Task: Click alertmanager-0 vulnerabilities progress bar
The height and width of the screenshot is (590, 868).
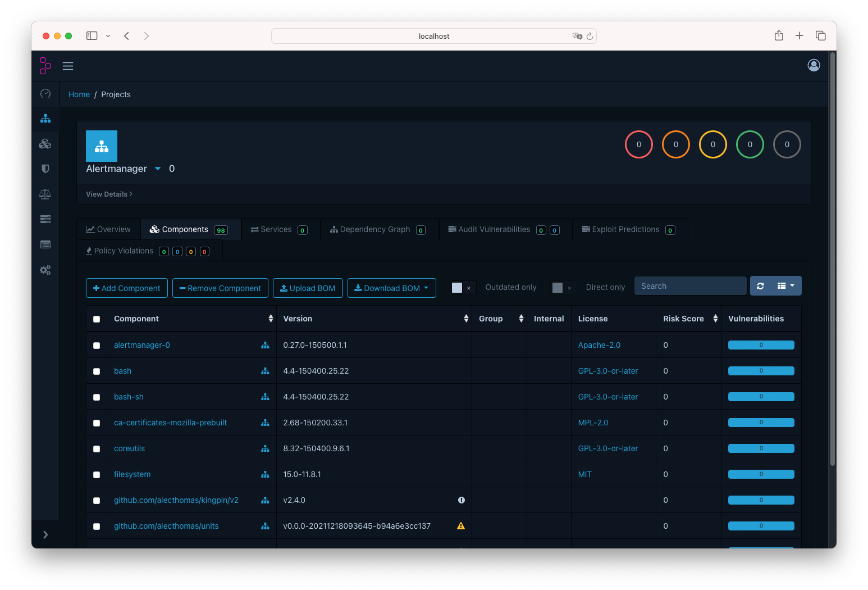Action: point(761,345)
